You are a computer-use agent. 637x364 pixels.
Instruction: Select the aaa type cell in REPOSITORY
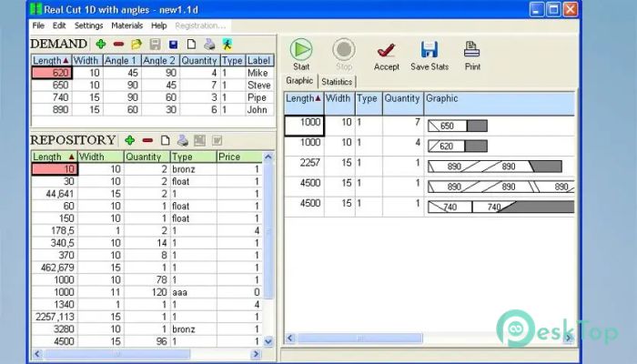tap(194, 292)
